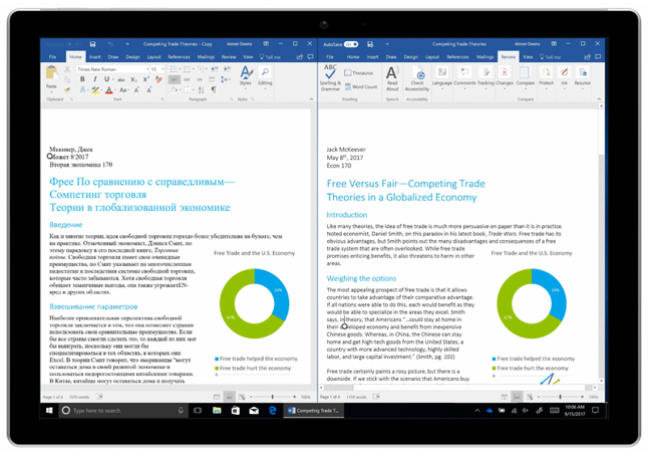Click the Text Effects letter A icon
648x456 pixels.
point(83,89)
